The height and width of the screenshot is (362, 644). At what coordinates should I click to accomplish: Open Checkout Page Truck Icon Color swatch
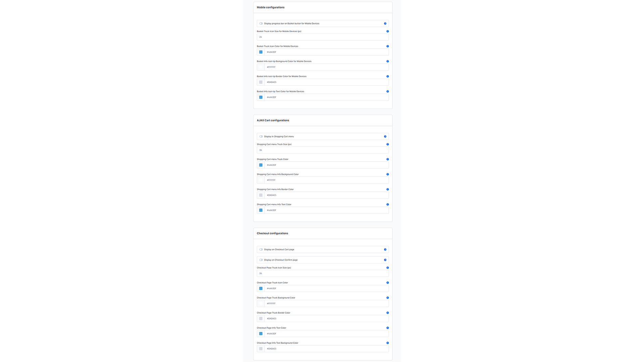(261, 288)
